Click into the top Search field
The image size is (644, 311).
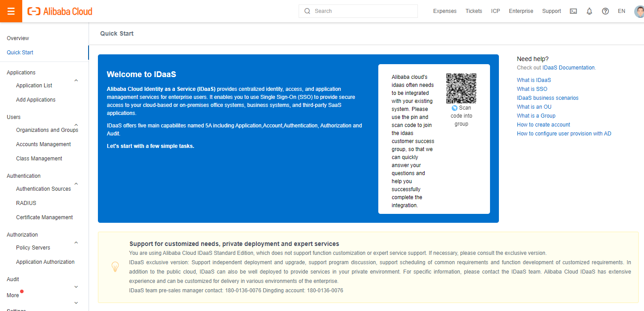point(363,11)
